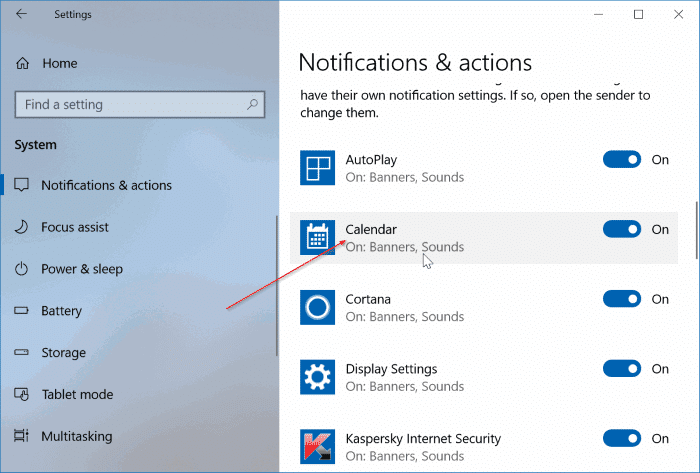Click the Notifications & actions speech bubble icon

(21, 185)
